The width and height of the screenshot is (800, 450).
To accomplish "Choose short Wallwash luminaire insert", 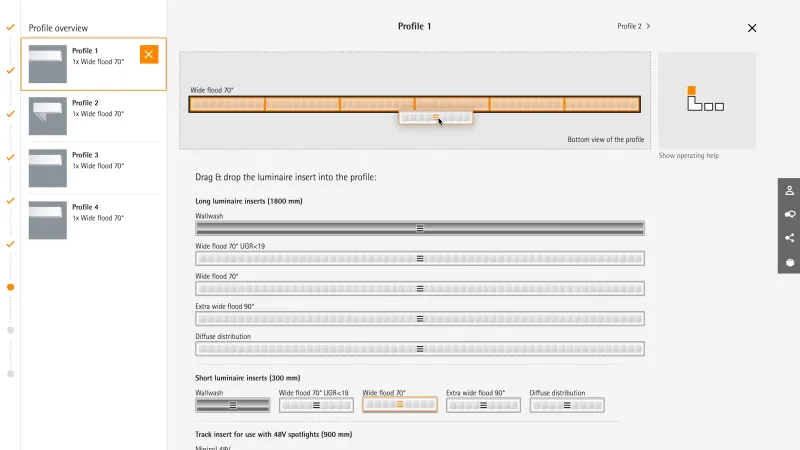I will click(x=232, y=405).
